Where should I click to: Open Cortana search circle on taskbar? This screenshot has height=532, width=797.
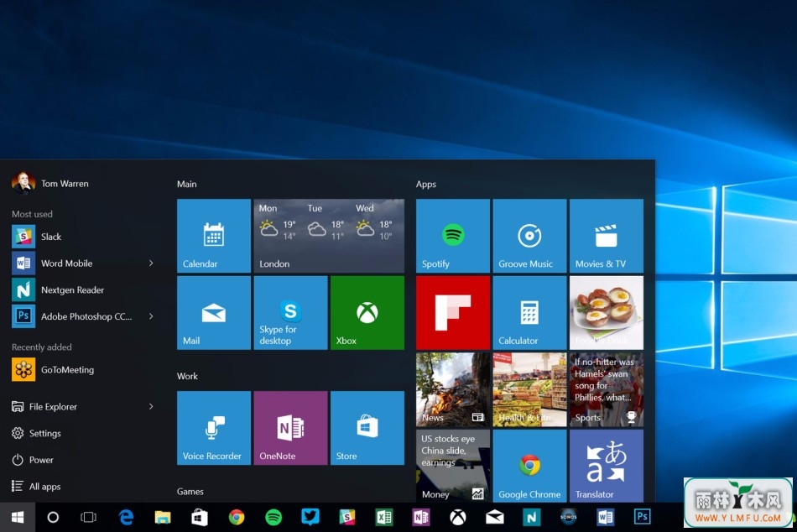(x=53, y=517)
